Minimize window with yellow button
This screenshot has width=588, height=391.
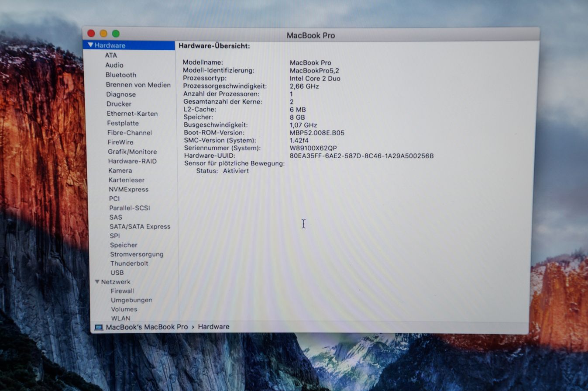click(x=103, y=33)
